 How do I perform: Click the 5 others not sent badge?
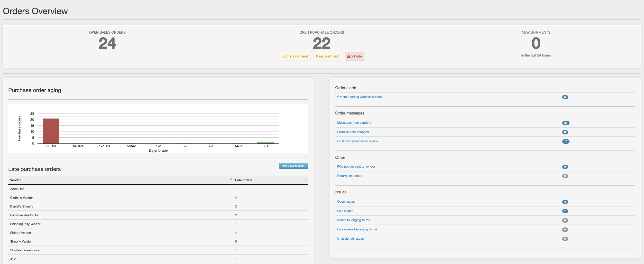tap(294, 56)
